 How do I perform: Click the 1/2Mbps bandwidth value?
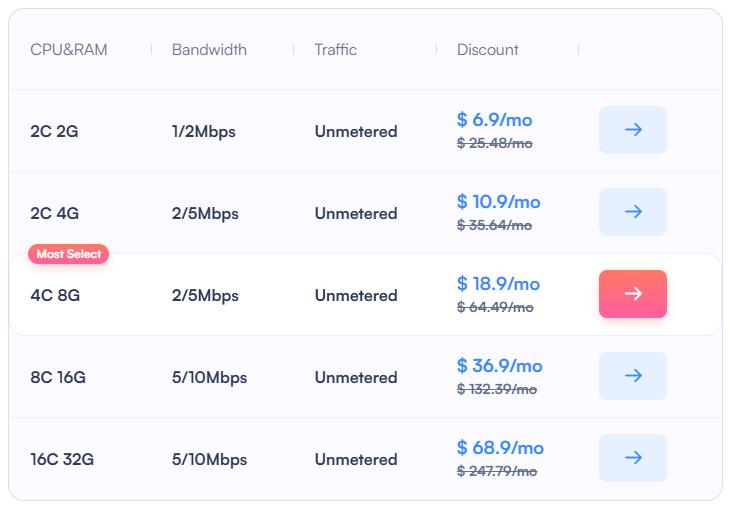[204, 132]
